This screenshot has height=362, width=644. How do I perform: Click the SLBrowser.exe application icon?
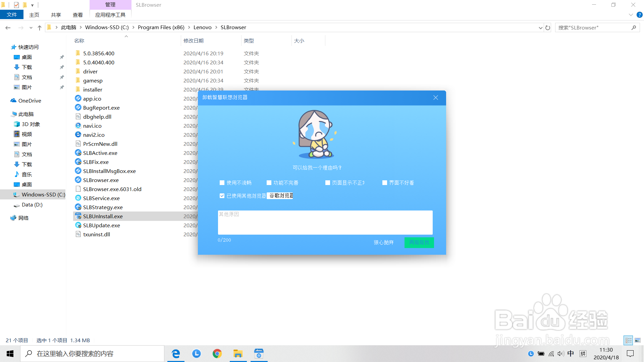78,180
